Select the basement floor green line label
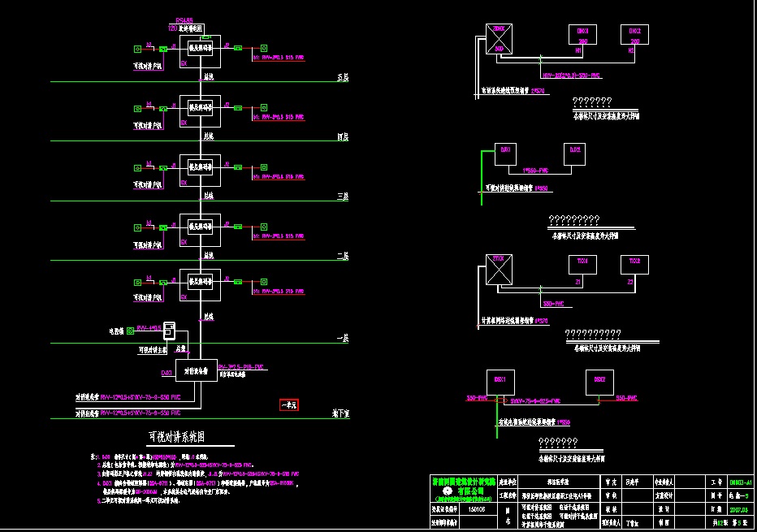Image resolution: width=757 pixels, height=532 pixels. (340, 413)
